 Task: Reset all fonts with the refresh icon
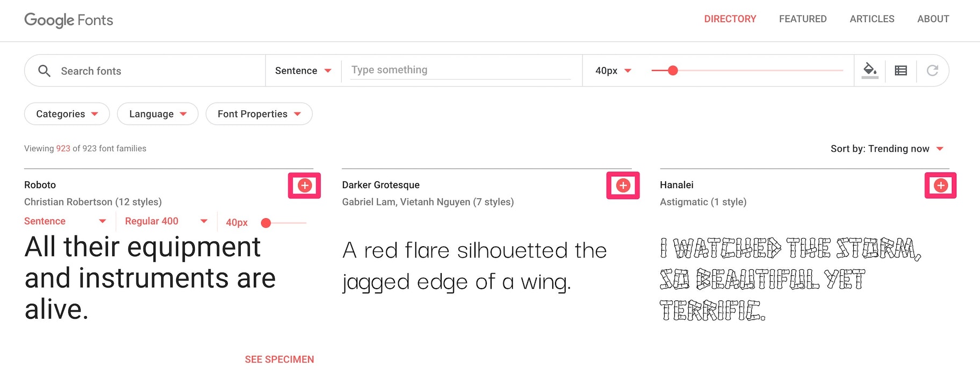click(x=933, y=70)
